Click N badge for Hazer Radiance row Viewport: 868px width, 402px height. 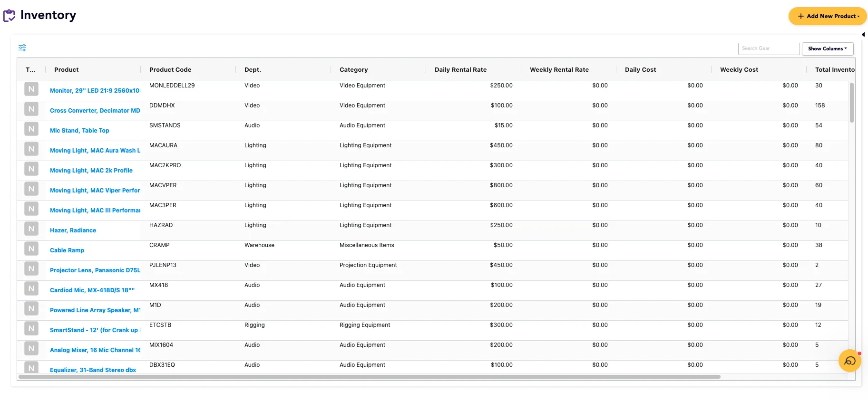click(x=31, y=229)
